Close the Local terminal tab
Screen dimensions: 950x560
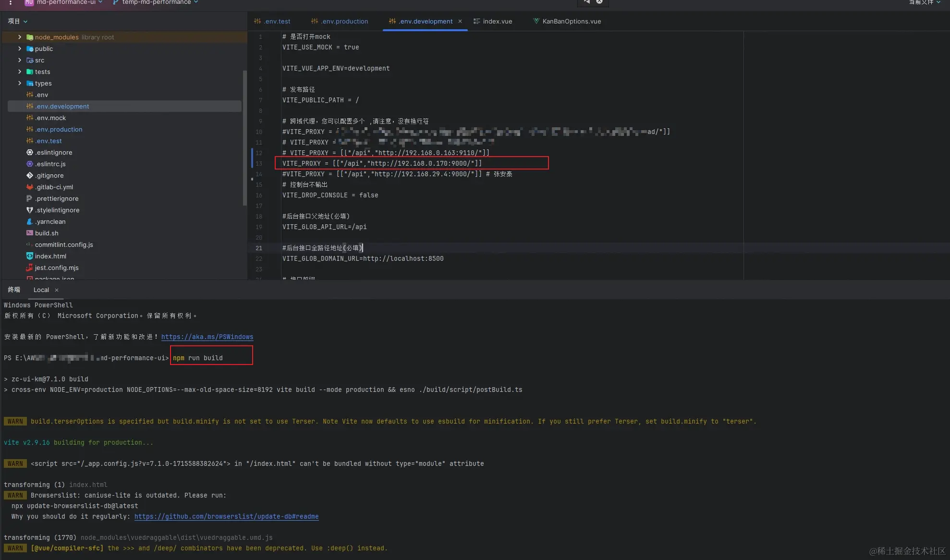[x=57, y=290]
